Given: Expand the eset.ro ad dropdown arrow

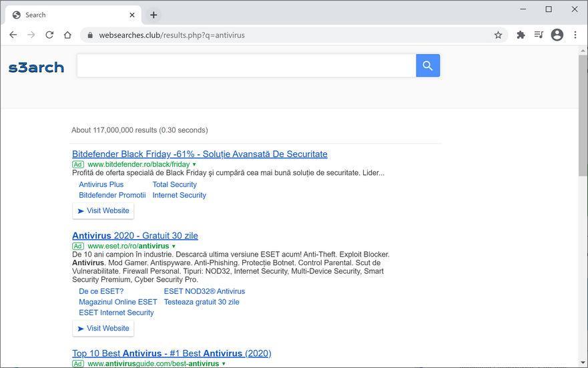Looking at the screenshot, I should [x=174, y=246].
